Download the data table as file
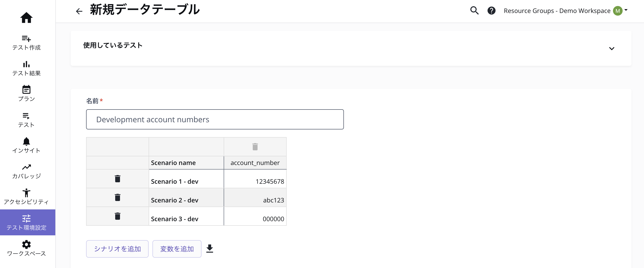Image resolution: width=644 pixels, height=268 pixels. (x=209, y=249)
